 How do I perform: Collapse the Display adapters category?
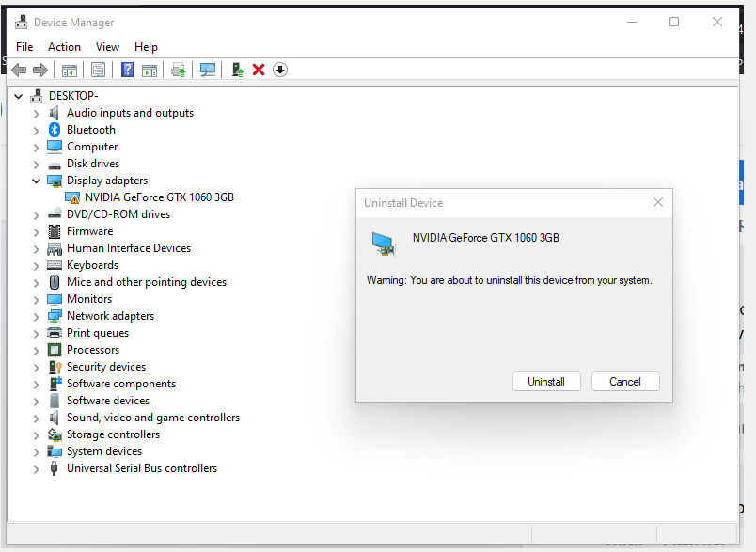(36, 181)
